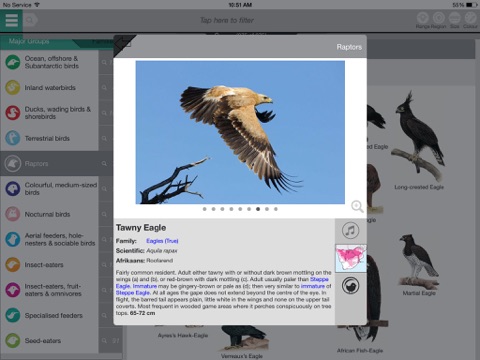Select the Inland waterbirds group
Screen dimensions: 480x360
pyautogui.click(x=49, y=88)
